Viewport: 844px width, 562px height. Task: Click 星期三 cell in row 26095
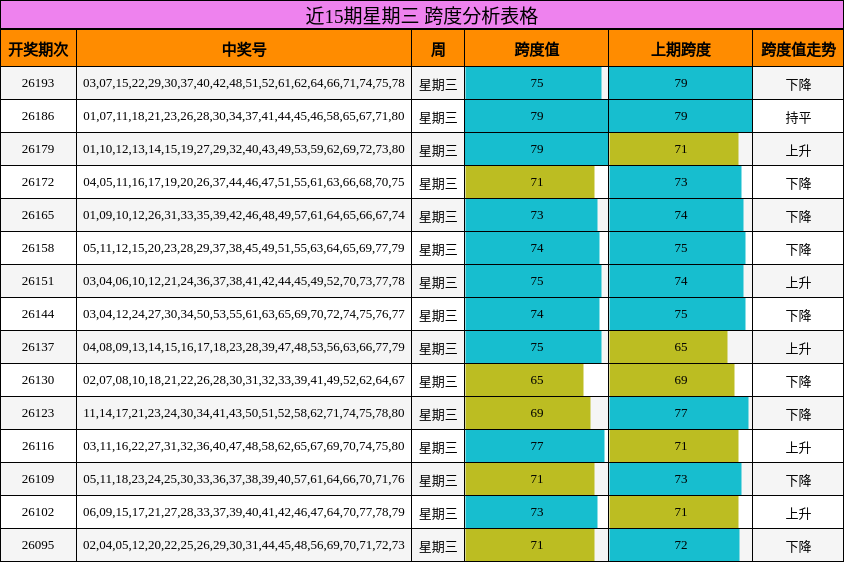tap(438, 546)
